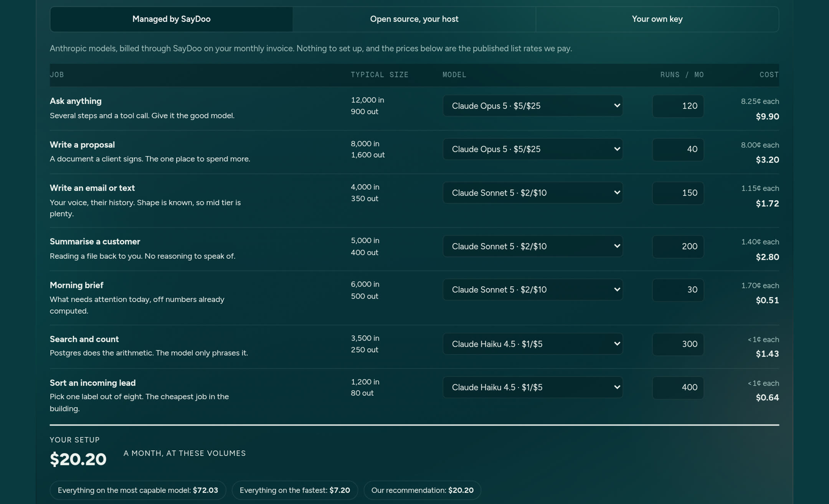Screen dimensions: 829x504
Task: Switch to the Managed by SayDoo tab
Action: point(171,19)
